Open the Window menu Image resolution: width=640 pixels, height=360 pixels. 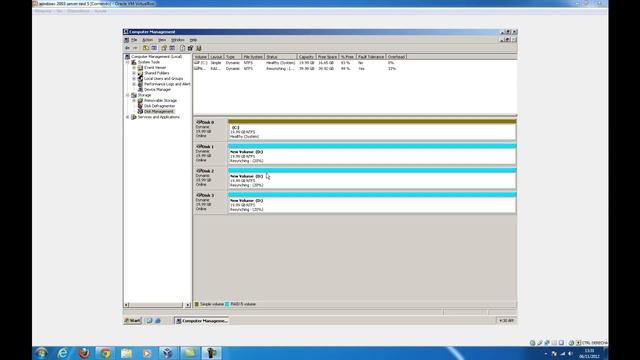(x=178, y=40)
